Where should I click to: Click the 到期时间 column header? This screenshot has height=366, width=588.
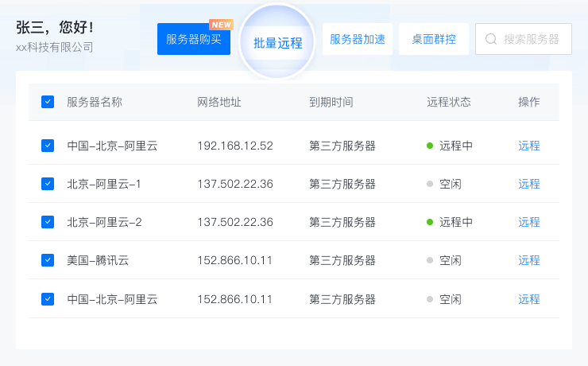[331, 102]
